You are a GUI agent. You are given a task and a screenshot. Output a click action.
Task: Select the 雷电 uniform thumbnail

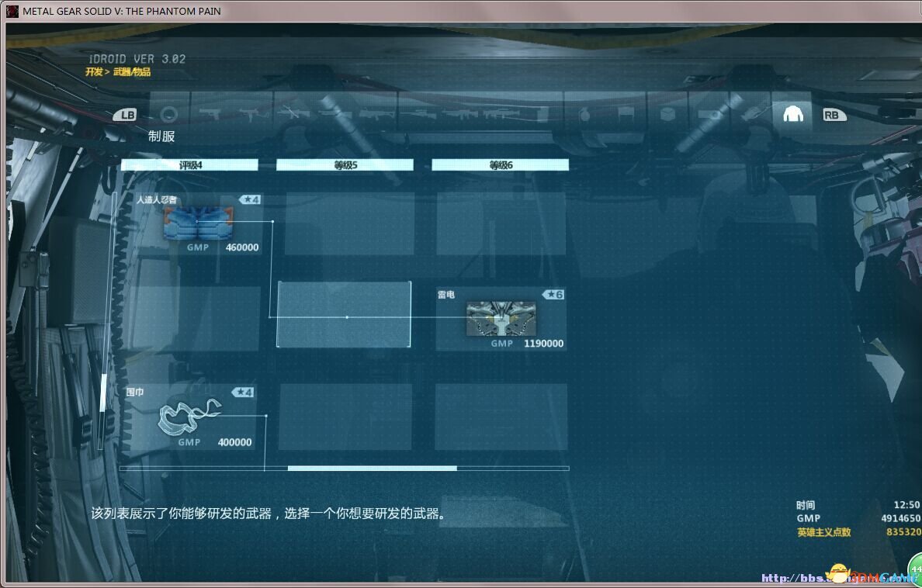[x=501, y=319]
